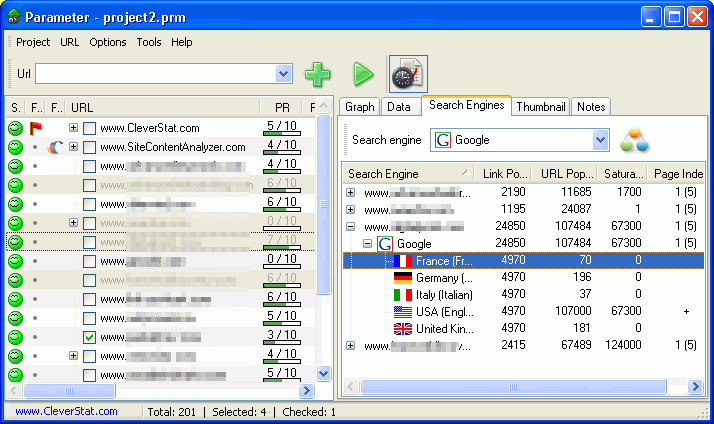
Task: Open the Tools menu
Action: [x=149, y=42]
